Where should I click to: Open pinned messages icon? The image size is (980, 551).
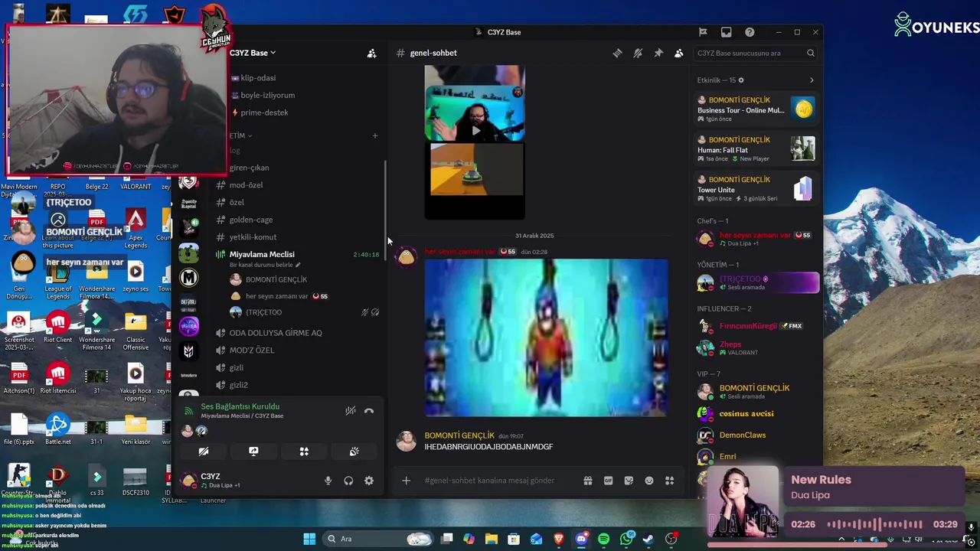658,53
